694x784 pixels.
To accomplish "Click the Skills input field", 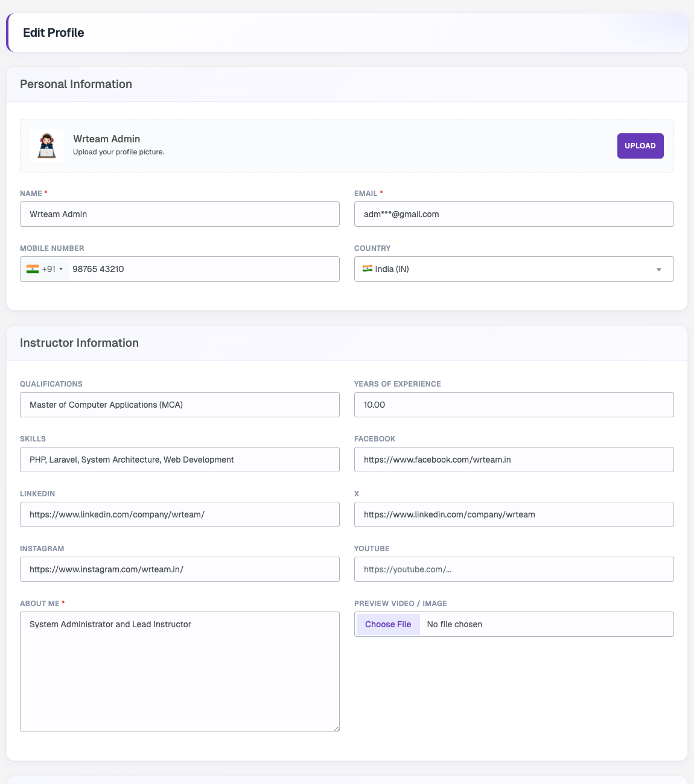I will (x=180, y=460).
